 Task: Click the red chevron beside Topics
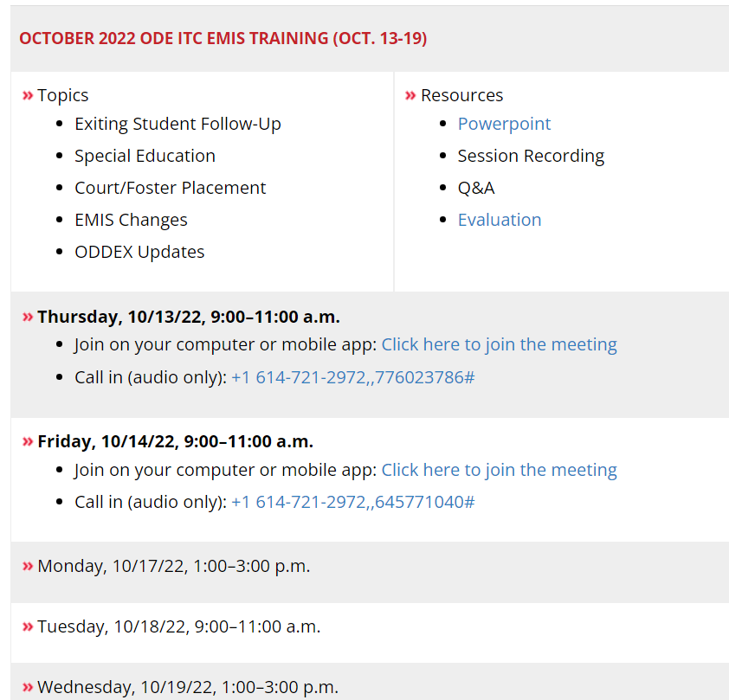tap(28, 95)
